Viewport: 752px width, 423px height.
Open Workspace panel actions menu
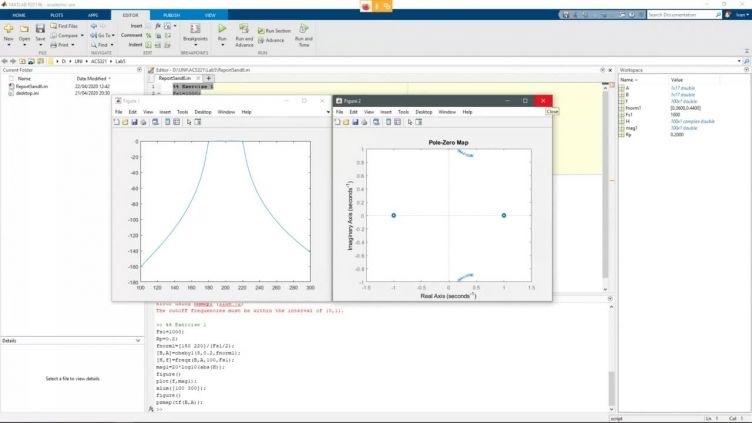[746, 70]
